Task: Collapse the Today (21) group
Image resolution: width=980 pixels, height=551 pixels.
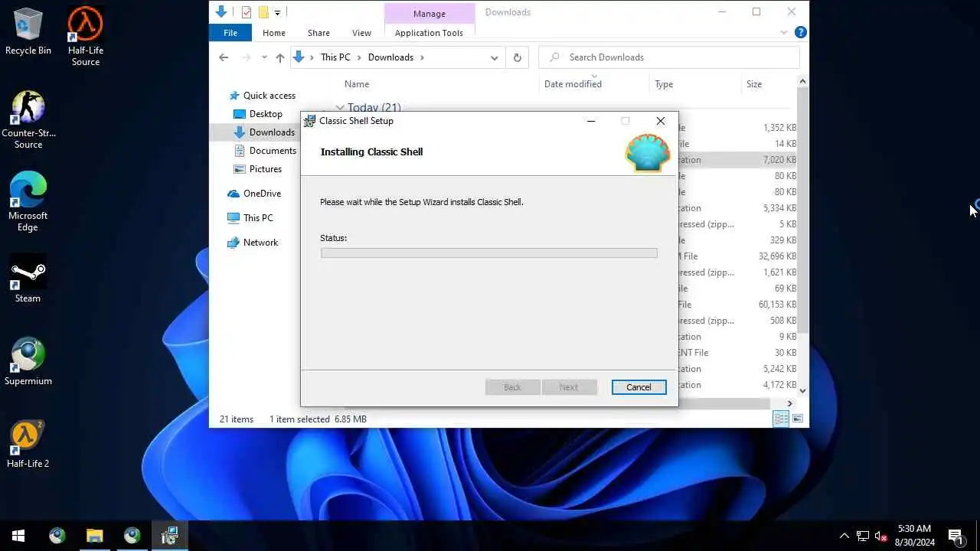Action: 340,108
